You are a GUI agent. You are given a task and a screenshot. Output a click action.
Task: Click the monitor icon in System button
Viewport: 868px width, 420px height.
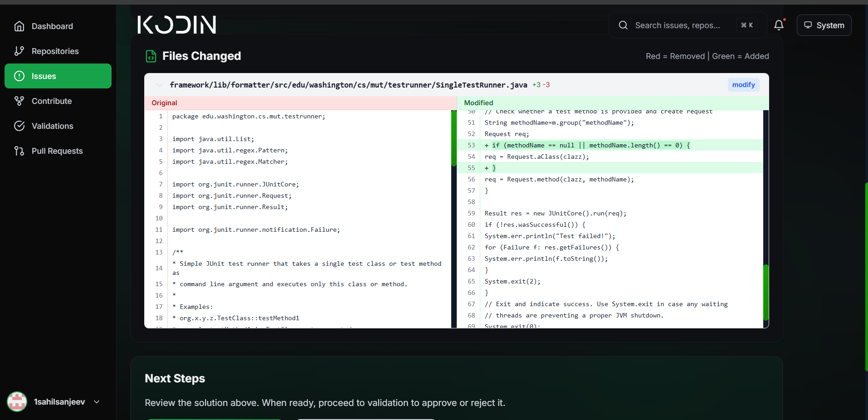coord(808,25)
